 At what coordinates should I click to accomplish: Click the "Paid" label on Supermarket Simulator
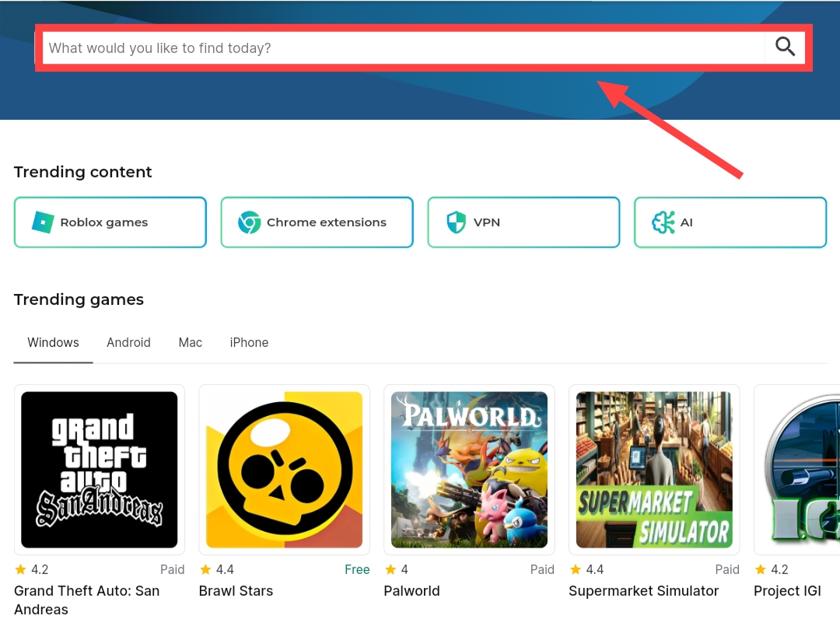727,570
